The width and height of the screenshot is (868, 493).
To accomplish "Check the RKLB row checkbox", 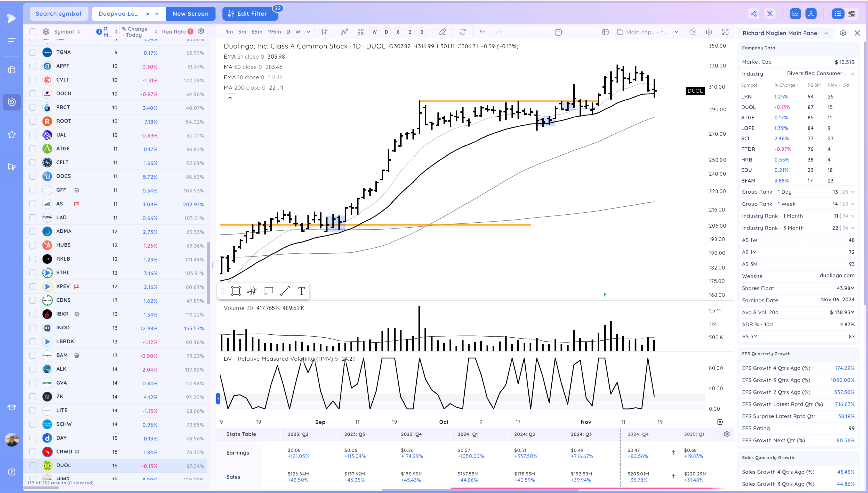I will click(x=33, y=259).
